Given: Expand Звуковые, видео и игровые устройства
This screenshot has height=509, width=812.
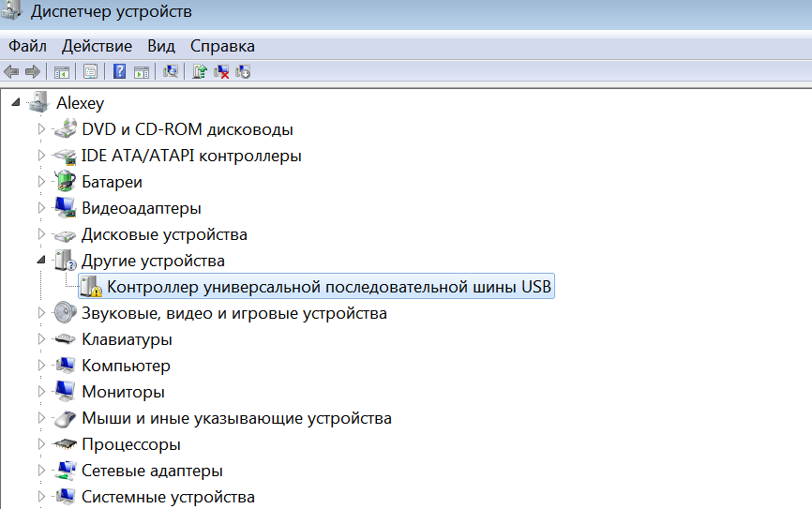Looking at the screenshot, I should (41, 313).
